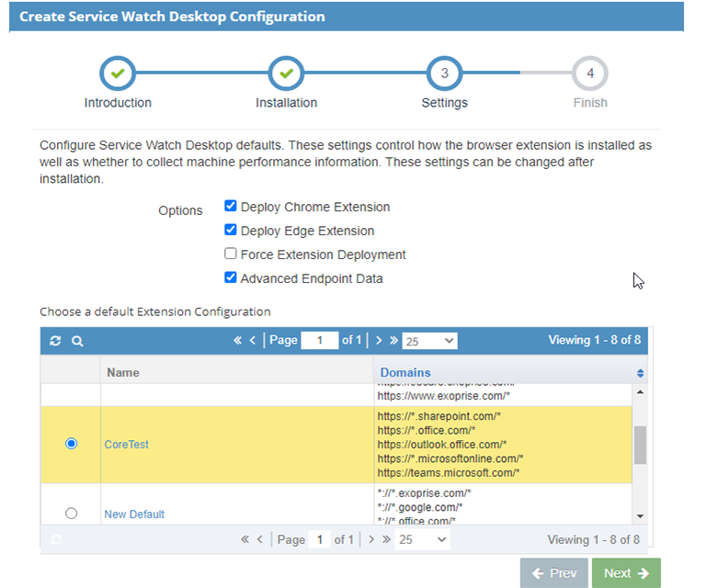The height and width of the screenshot is (588, 707).
Task: Click the https://teams.microsoft.com/* domain entry
Action: [448, 472]
